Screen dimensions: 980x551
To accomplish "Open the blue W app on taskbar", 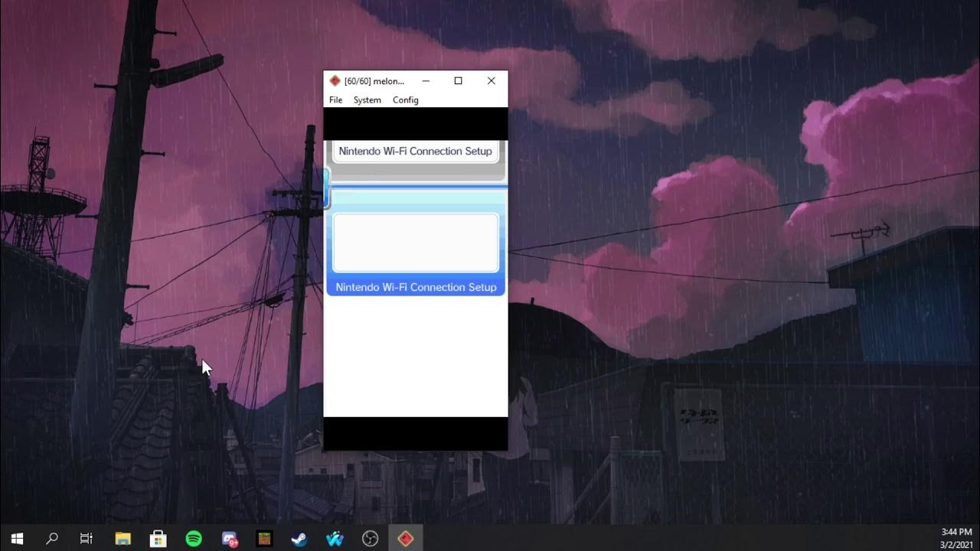I will [335, 539].
